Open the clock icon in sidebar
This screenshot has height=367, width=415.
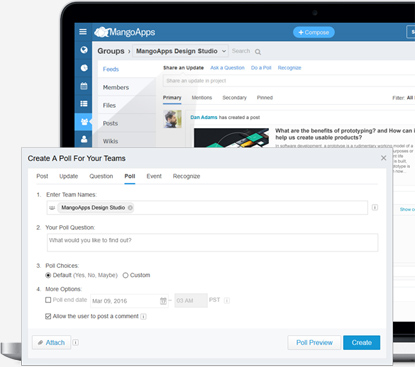click(84, 68)
